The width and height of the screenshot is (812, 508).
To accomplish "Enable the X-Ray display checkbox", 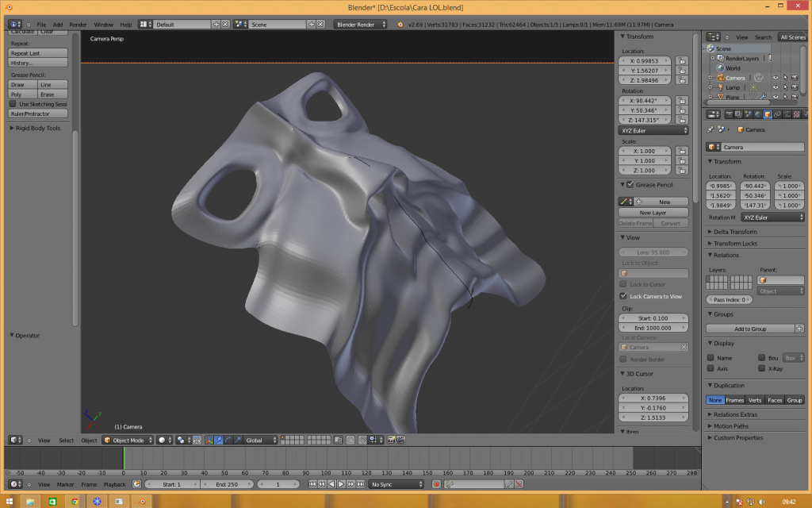I will click(762, 368).
